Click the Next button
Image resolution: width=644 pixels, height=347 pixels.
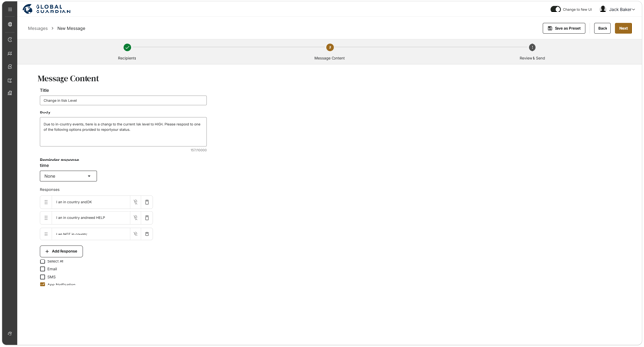point(623,28)
